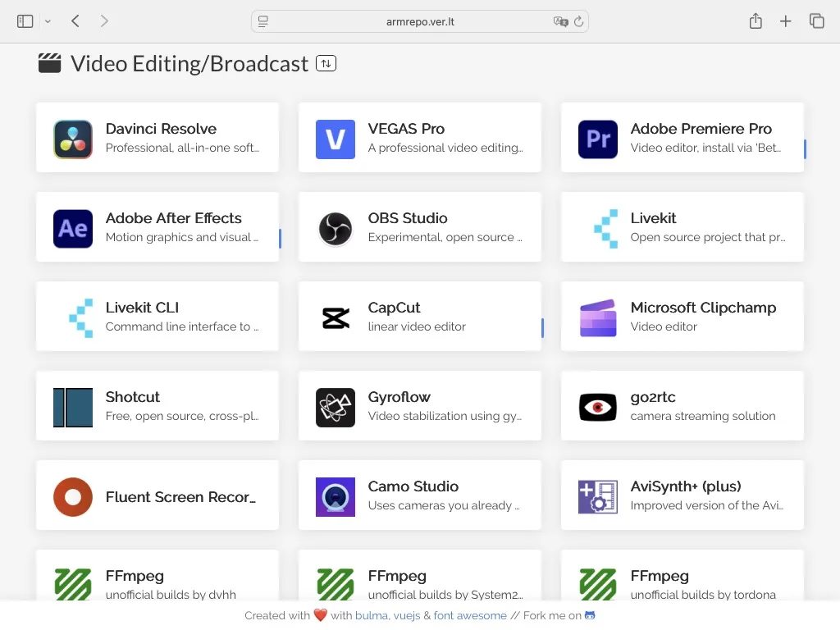Open a new tab with the plus icon

[785, 21]
